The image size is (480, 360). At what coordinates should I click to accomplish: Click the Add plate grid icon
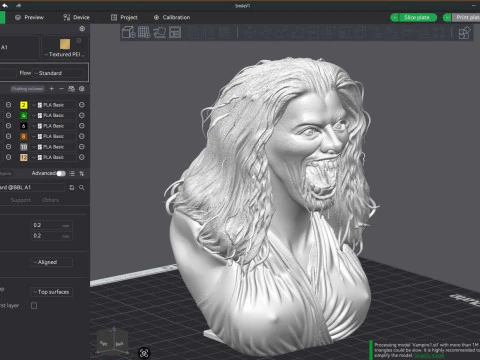144,32
